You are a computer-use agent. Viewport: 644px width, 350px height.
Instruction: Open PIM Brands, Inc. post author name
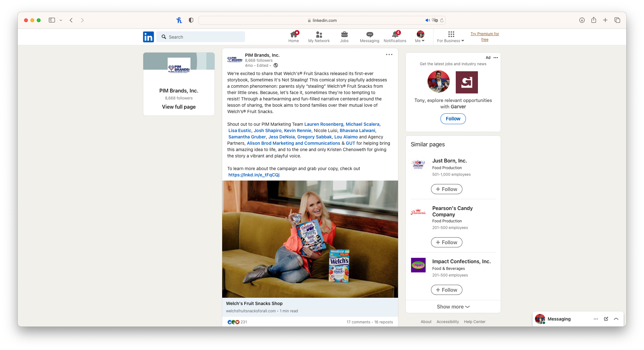tap(262, 55)
